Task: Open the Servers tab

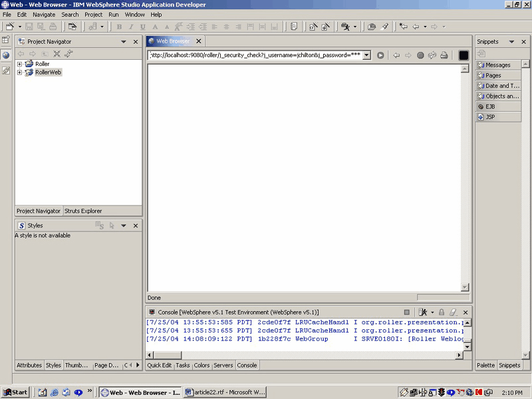Action: pos(223,365)
